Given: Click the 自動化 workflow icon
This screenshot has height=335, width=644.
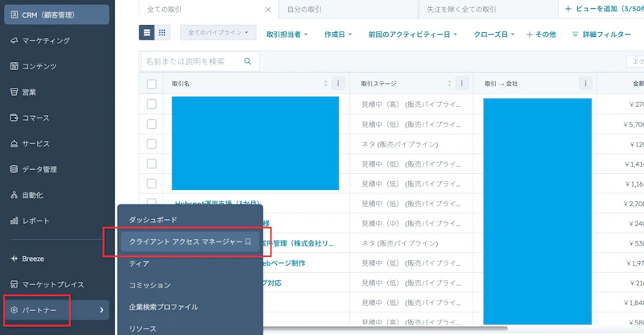Looking at the screenshot, I should (14, 195).
